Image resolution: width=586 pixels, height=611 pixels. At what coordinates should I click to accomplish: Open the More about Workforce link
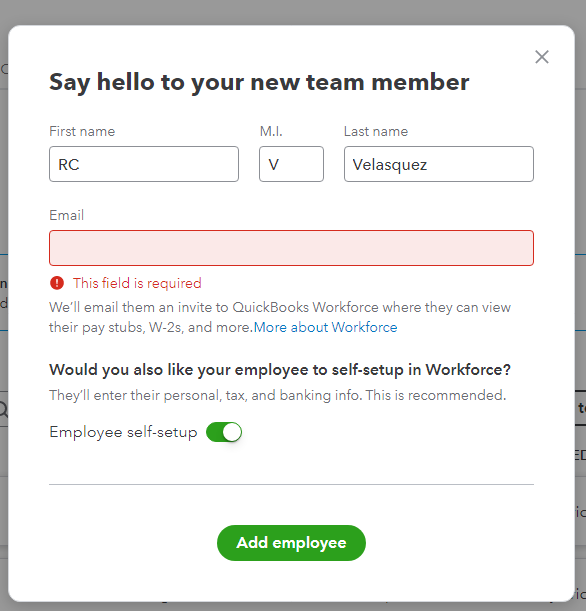[x=325, y=327]
